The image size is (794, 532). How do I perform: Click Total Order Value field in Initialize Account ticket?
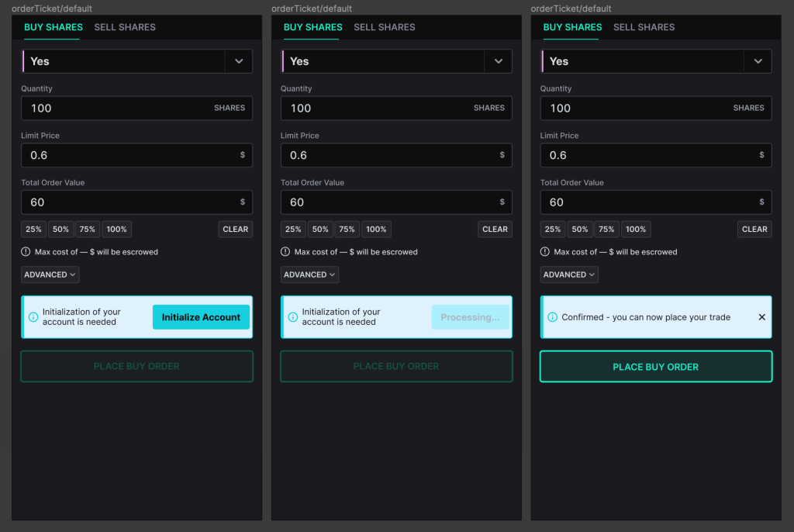(x=136, y=202)
